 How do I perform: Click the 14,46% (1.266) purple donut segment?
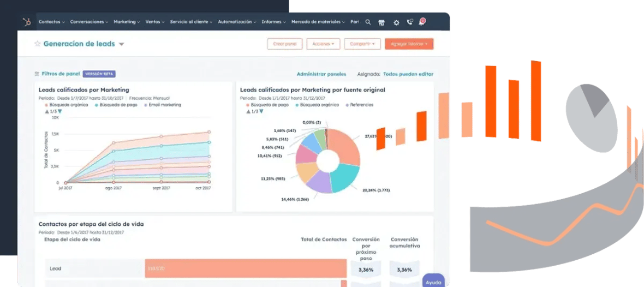tap(319, 182)
